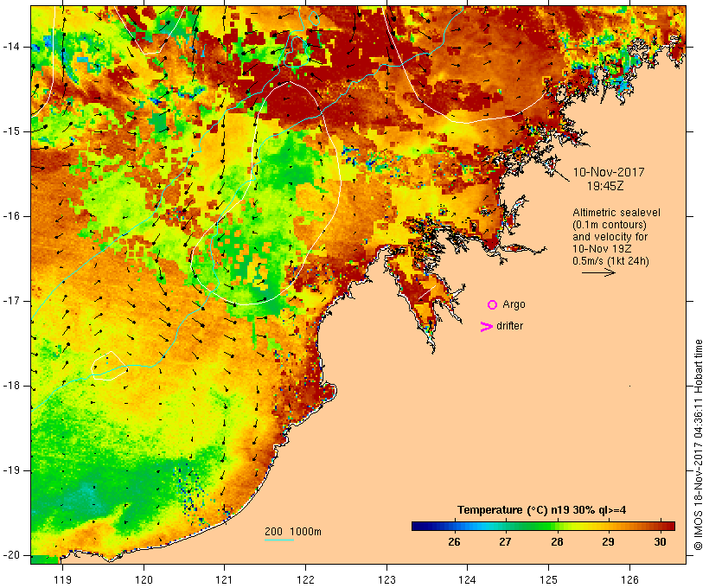This screenshot has height=588, width=709.
Task: Click the 'Argo' legend label
Action: [514, 304]
